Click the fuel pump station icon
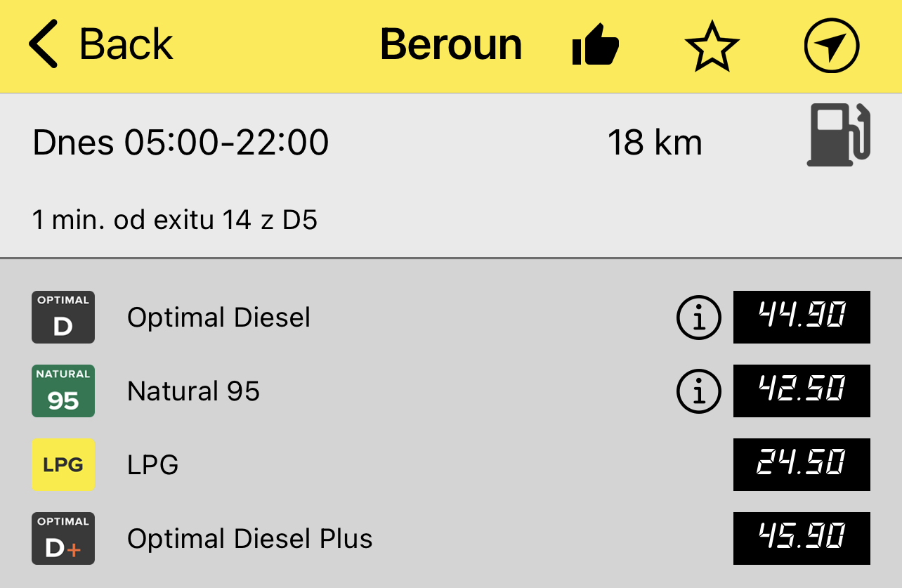 [838, 135]
